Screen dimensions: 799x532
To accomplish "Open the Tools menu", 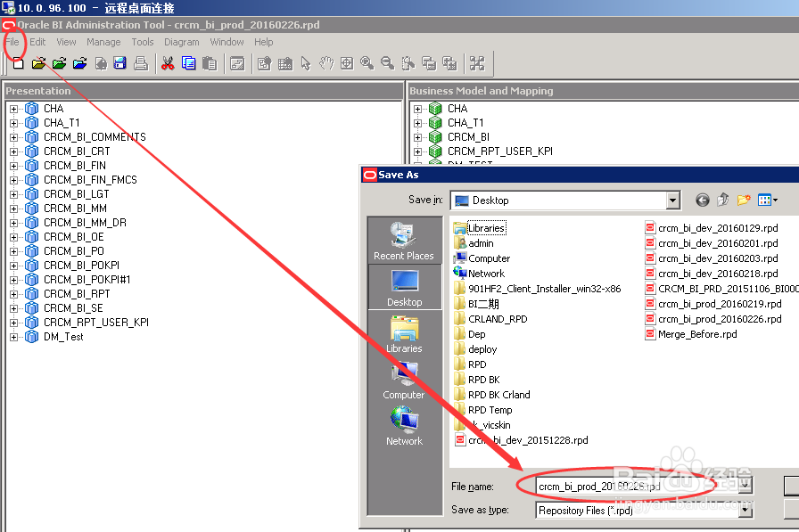I will pyautogui.click(x=142, y=42).
